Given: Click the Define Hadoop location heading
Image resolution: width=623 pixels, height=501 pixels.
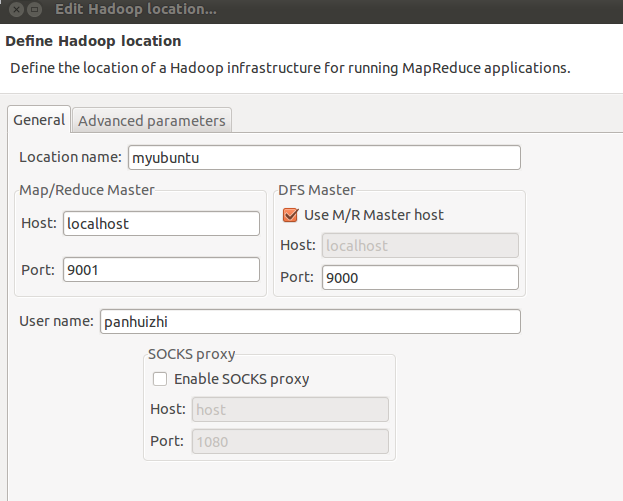Looking at the screenshot, I should tap(93, 41).
